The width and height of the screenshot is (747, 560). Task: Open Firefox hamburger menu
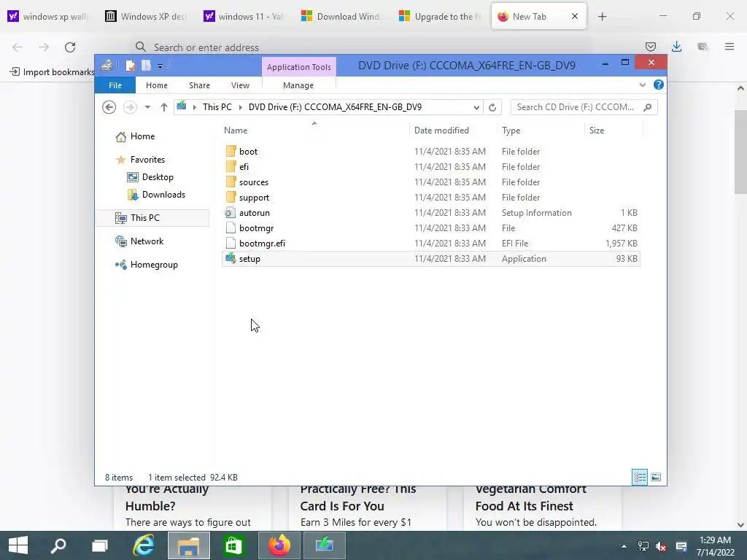pos(729,47)
